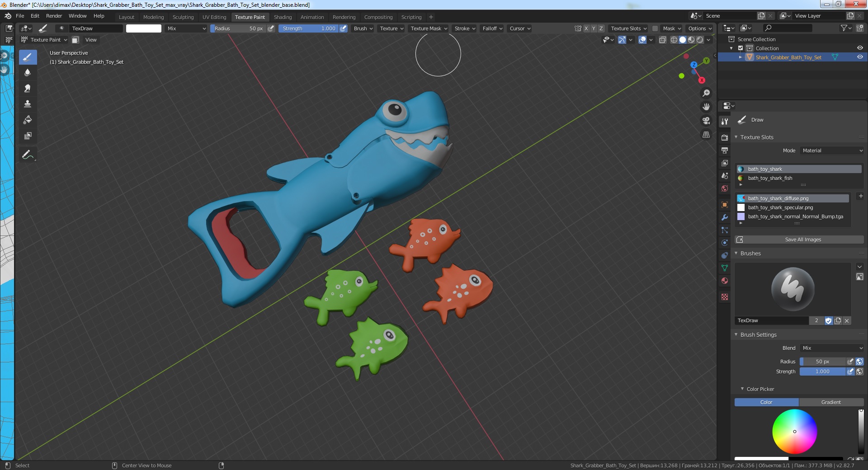Click the Radius slider in Brush Settings

822,362
